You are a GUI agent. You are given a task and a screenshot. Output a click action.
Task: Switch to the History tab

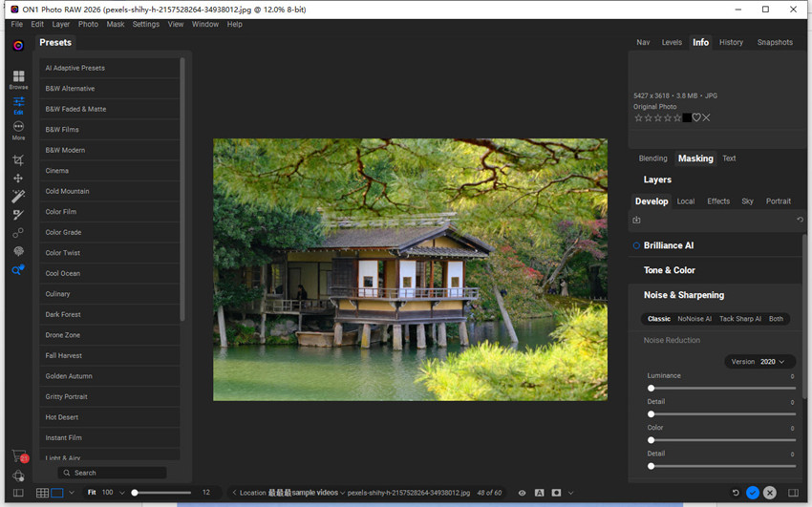[731, 42]
